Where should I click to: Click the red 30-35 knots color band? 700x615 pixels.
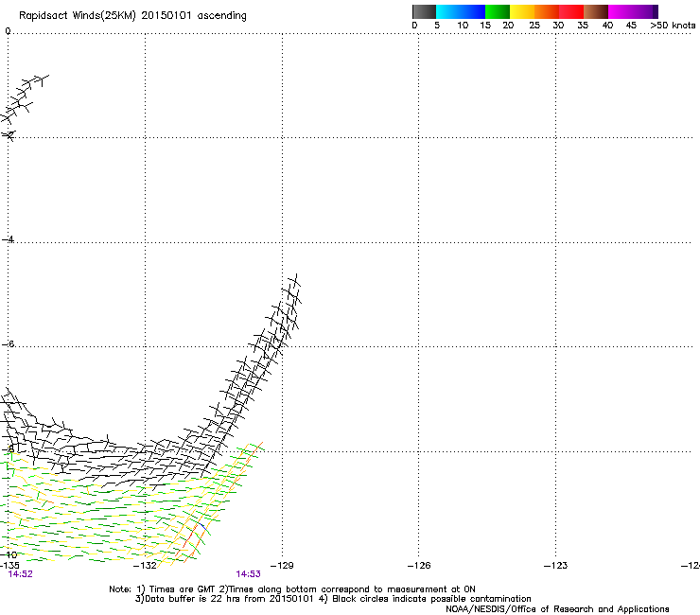point(571,11)
